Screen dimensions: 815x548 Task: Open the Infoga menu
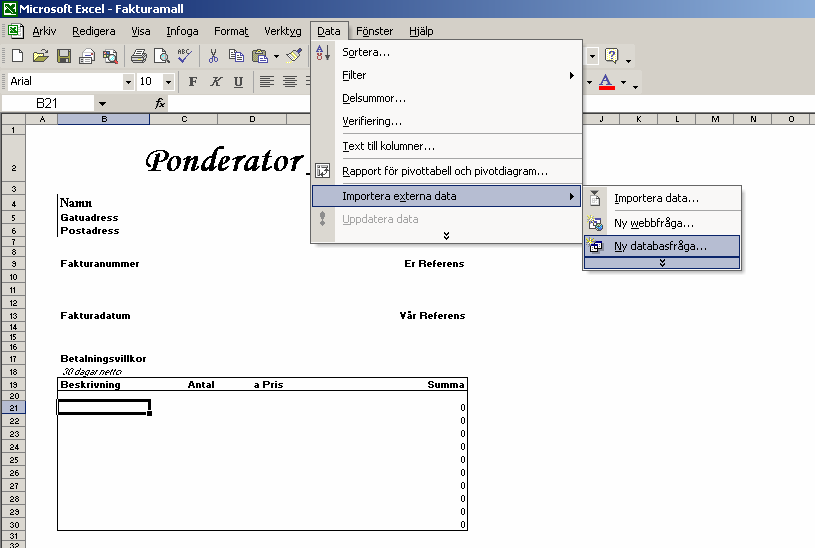tap(182, 31)
